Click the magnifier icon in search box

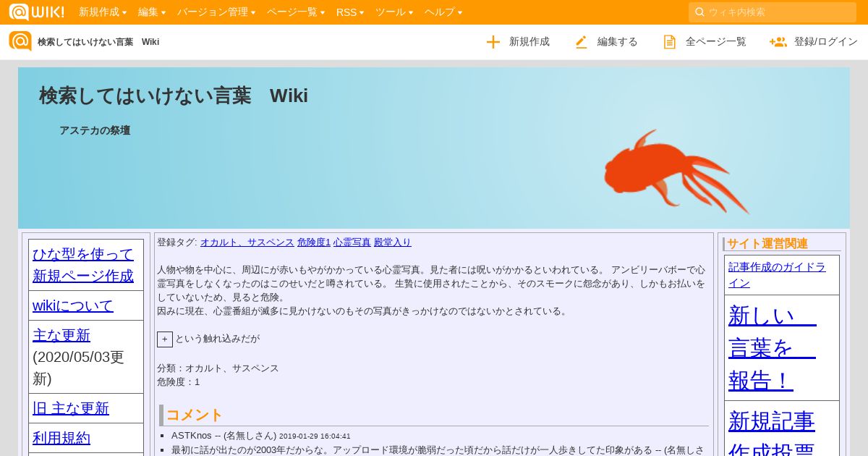pos(699,12)
